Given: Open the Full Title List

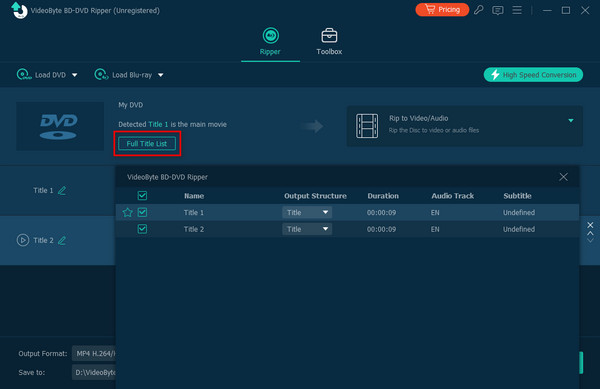Looking at the screenshot, I should coord(147,144).
